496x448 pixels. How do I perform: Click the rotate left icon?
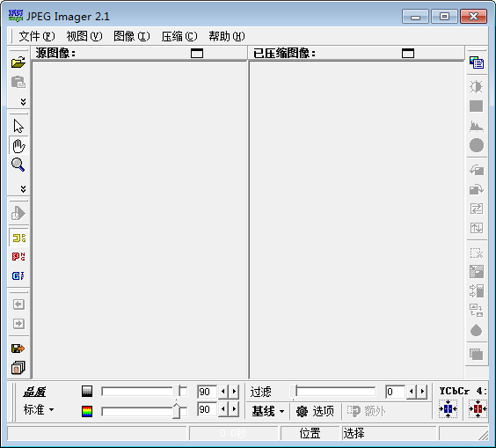[x=477, y=170]
